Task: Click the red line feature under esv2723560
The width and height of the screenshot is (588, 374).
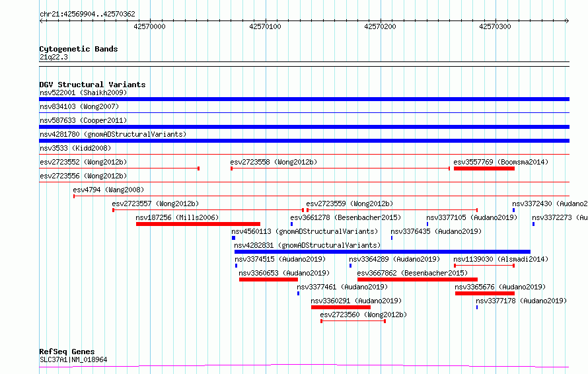Action: [x=353, y=321]
